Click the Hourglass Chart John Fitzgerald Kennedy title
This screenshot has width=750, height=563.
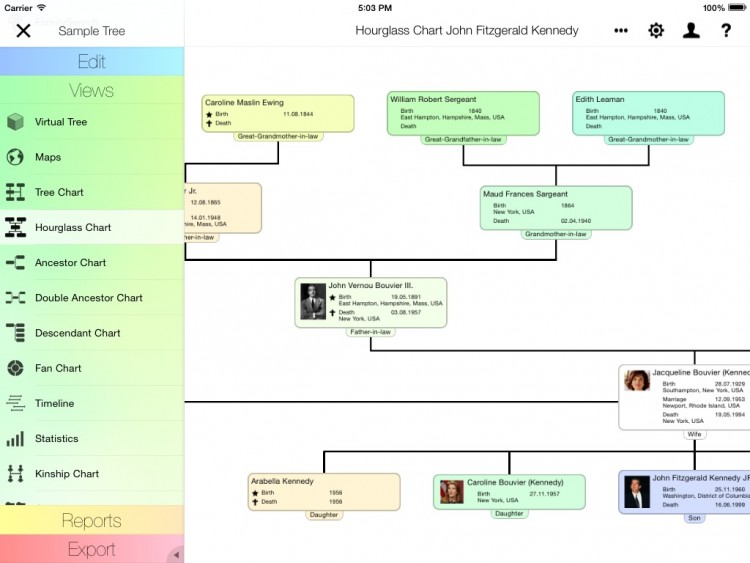coord(467,31)
